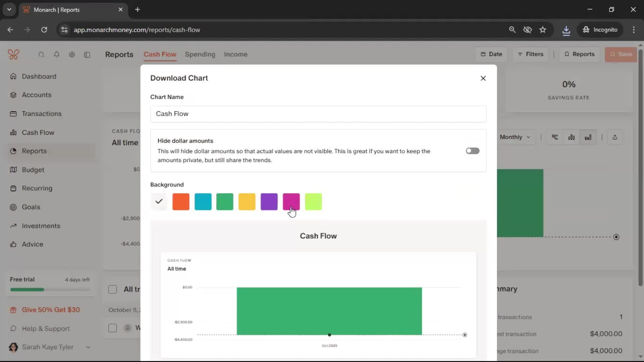Toggle the Hide dollar amounts switch
644x362 pixels.
472,151
